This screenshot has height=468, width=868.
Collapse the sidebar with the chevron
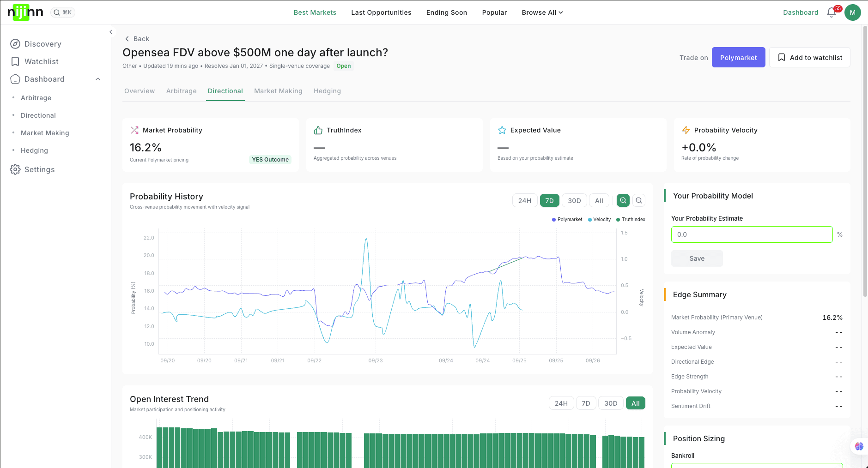111,32
